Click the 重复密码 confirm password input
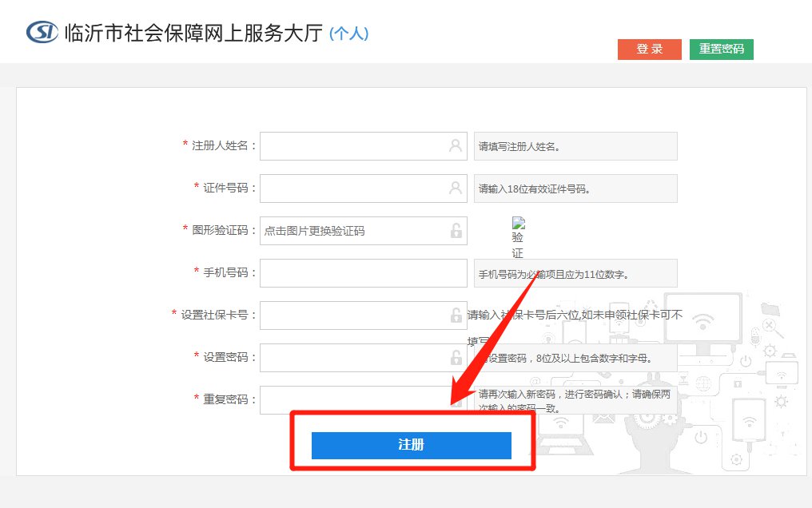The height and width of the screenshot is (508, 812). click(353, 400)
